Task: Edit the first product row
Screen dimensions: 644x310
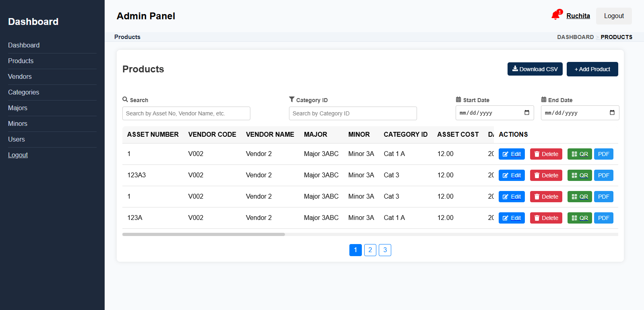Action: click(x=512, y=154)
